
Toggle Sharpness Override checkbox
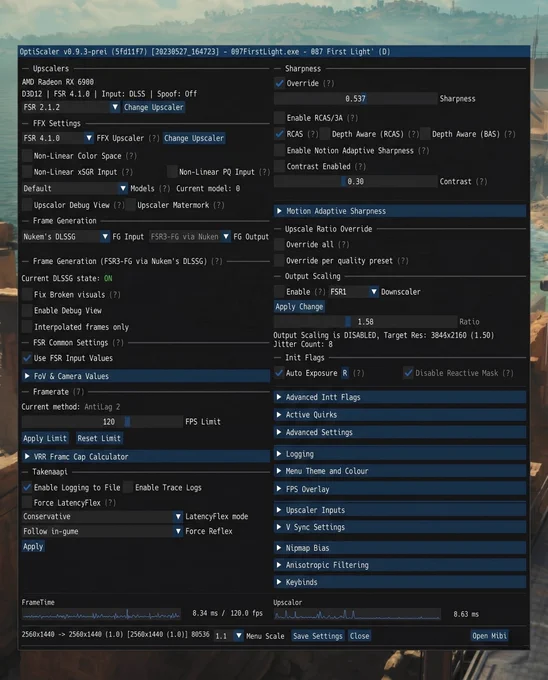pos(279,83)
